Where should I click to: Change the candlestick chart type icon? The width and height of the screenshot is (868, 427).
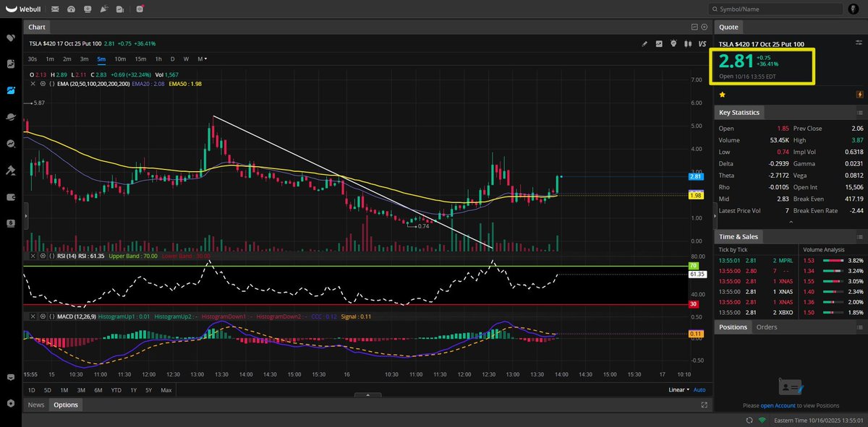coord(686,43)
